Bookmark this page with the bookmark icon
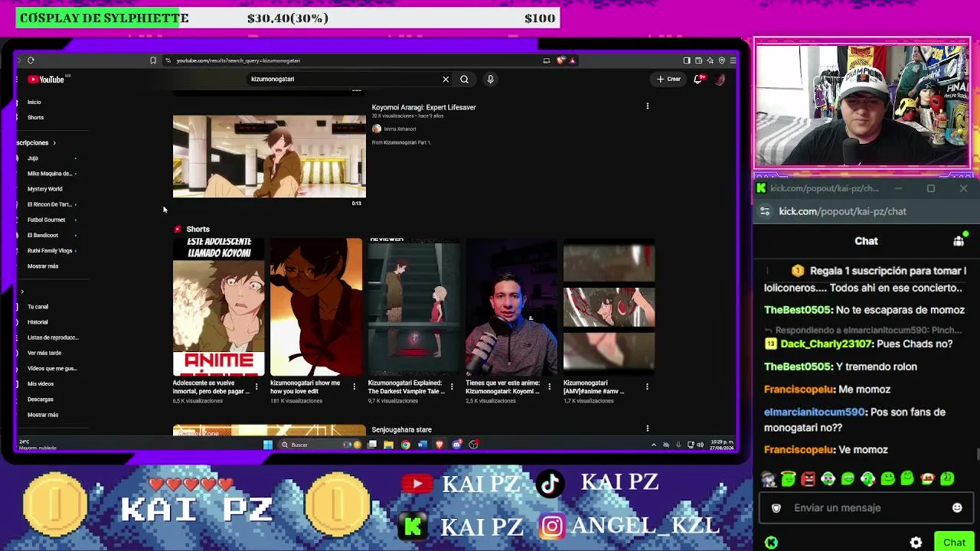The height and width of the screenshot is (551, 980). click(152, 60)
